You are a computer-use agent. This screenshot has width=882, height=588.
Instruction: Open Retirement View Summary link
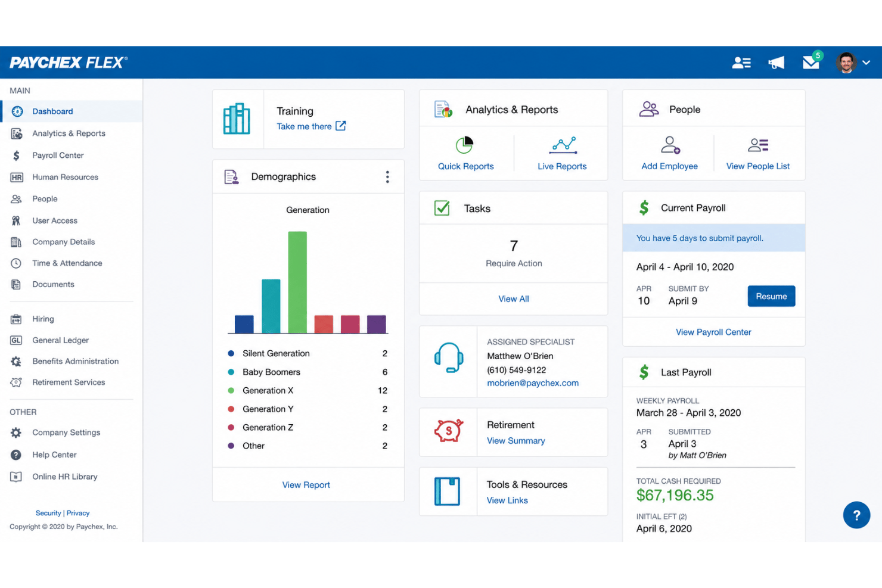pyautogui.click(x=516, y=441)
